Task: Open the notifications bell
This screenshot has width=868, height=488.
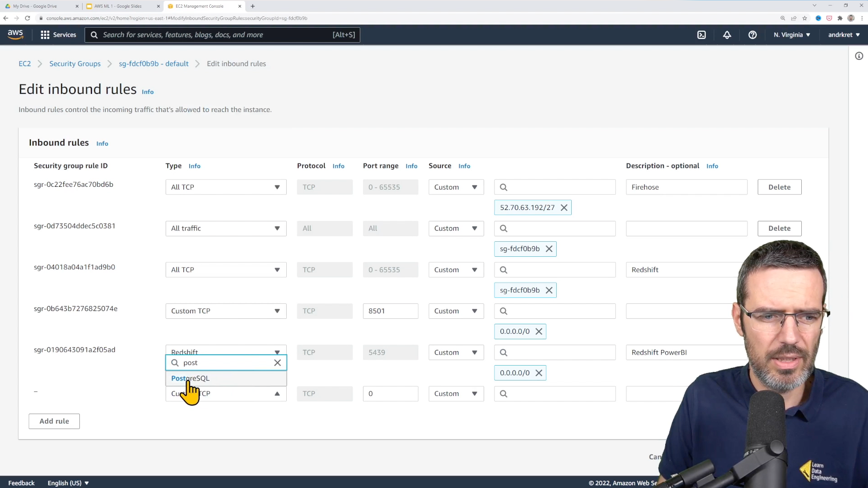Action: point(727,35)
